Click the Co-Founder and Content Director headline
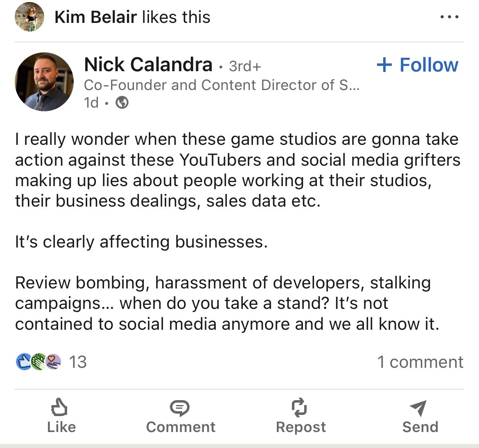479x448 pixels. pyautogui.click(x=222, y=85)
